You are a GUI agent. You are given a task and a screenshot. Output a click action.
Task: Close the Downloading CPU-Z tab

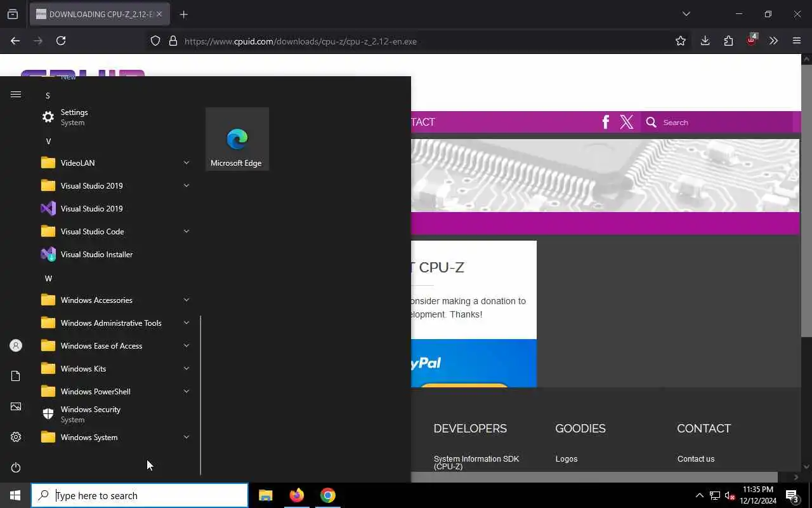point(159,14)
